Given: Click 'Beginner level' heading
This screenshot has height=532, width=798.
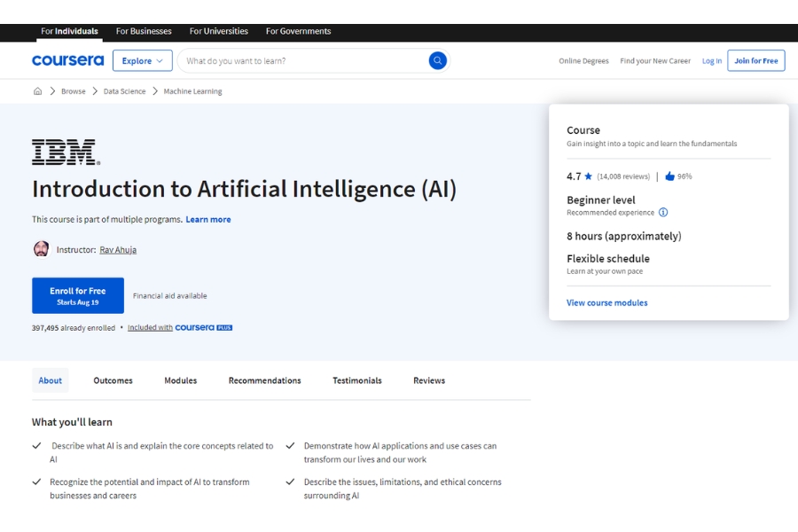Looking at the screenshot, I should 601,200.
